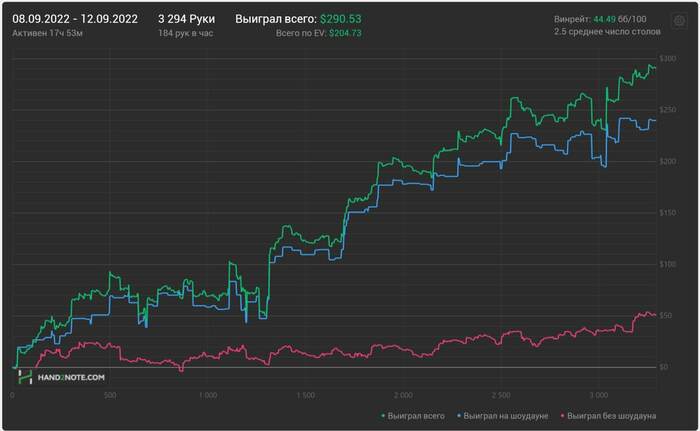Click the Hand2Note logo icon

coord(25,377)
